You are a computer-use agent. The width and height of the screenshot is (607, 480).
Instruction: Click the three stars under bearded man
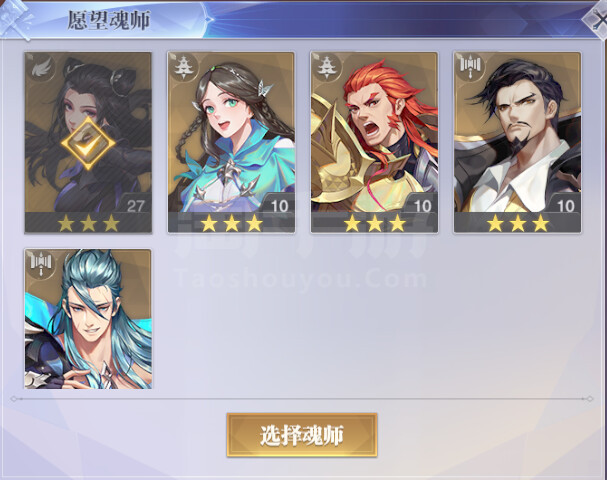pyautogui.click(x=518, y=223)
